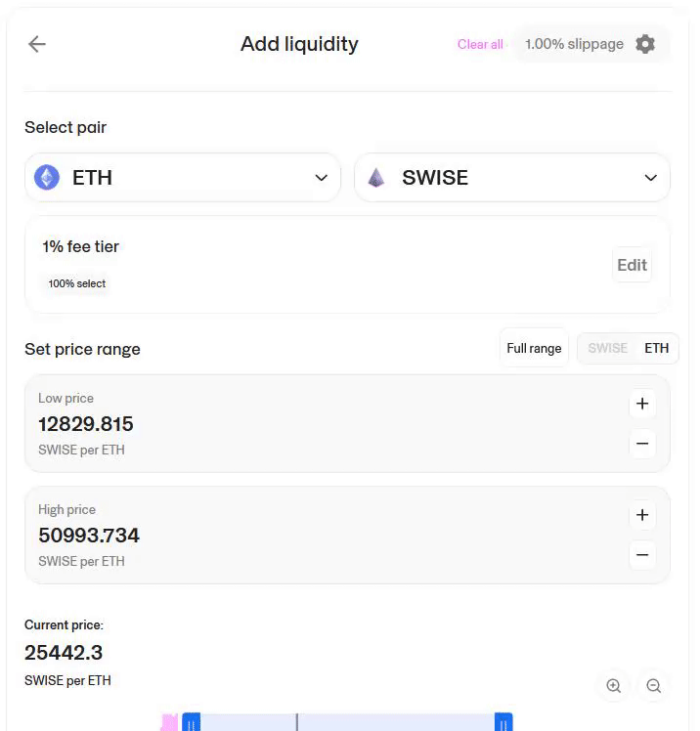The image size is (700, 731).
Task: Click the Clear all link
Action: (x=480, y=44)
